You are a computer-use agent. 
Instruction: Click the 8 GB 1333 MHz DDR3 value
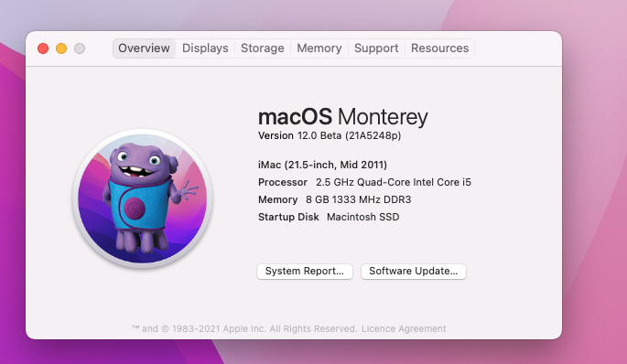coord(358,199)
